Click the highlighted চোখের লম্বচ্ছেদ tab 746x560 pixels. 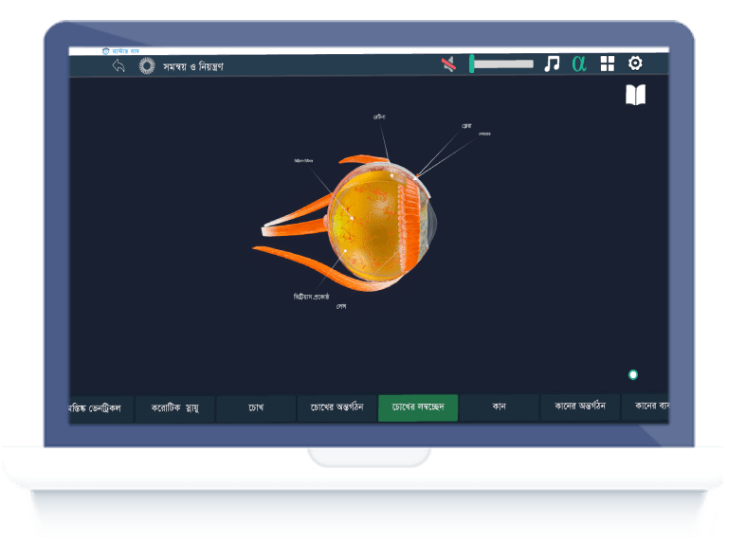(418, 408)
